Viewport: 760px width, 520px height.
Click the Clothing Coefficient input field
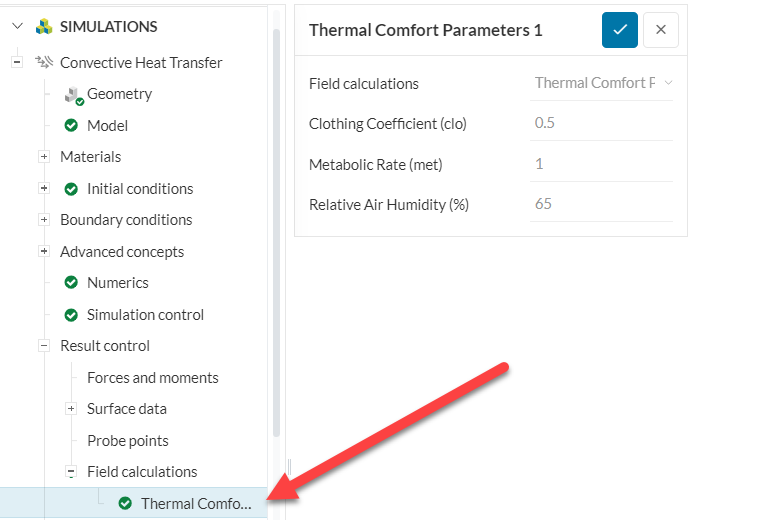point(602,124)
